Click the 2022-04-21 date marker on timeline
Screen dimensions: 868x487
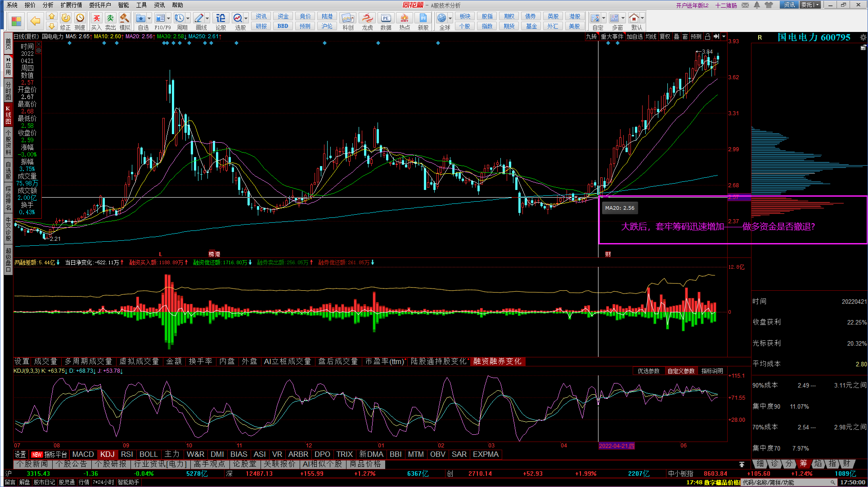click(616, 446)
